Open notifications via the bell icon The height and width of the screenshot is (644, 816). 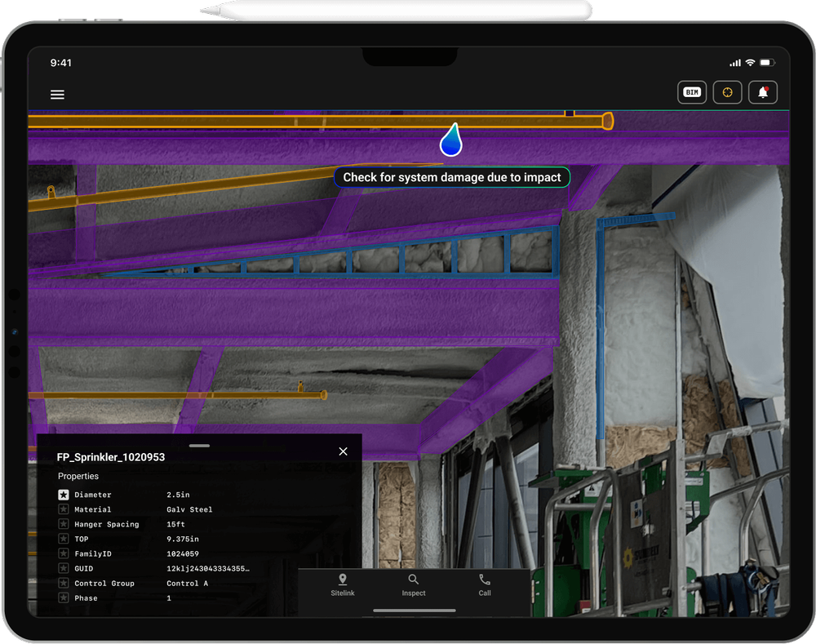762,91
